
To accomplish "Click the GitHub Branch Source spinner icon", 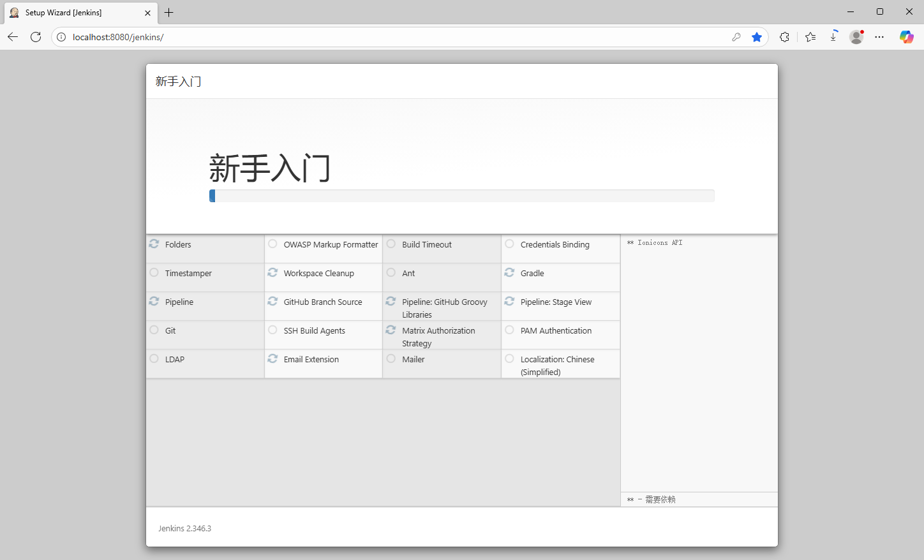I will [x=272, y=301].
